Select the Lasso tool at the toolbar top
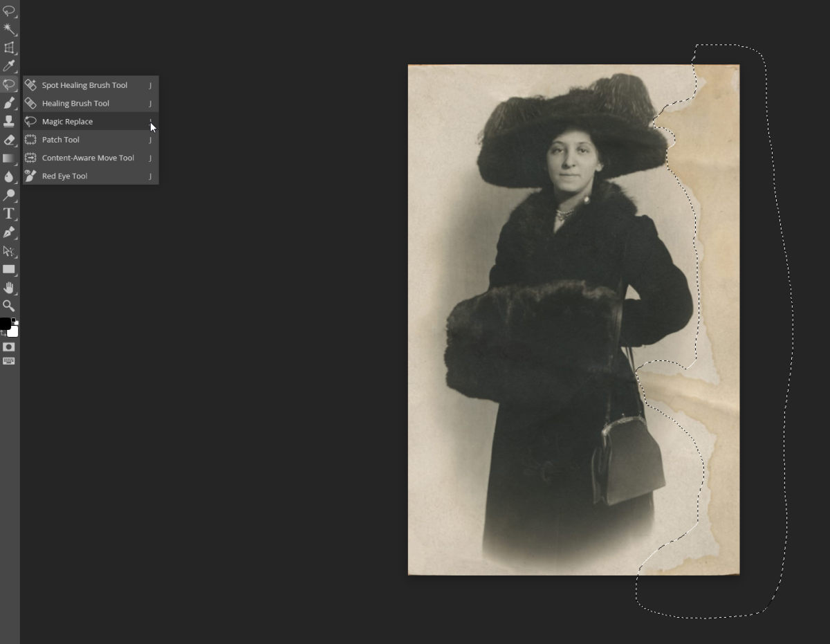830x644 pixels. point(9,10)
